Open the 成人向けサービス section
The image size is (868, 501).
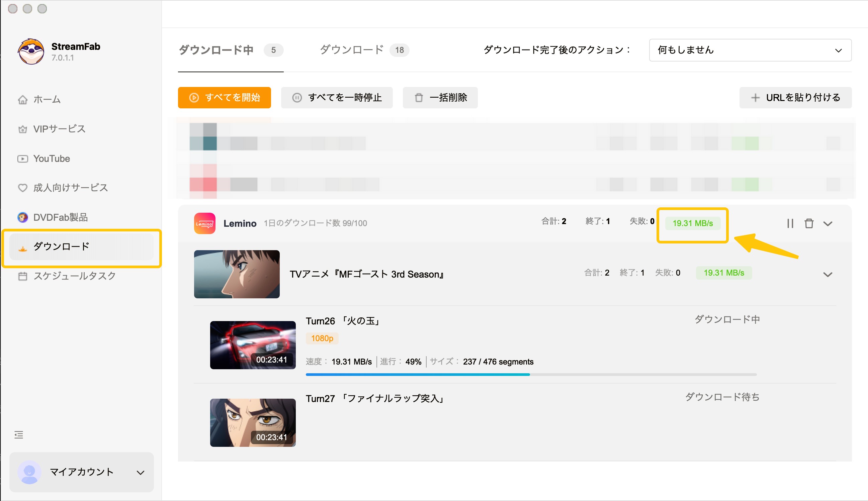click(70, 188)
